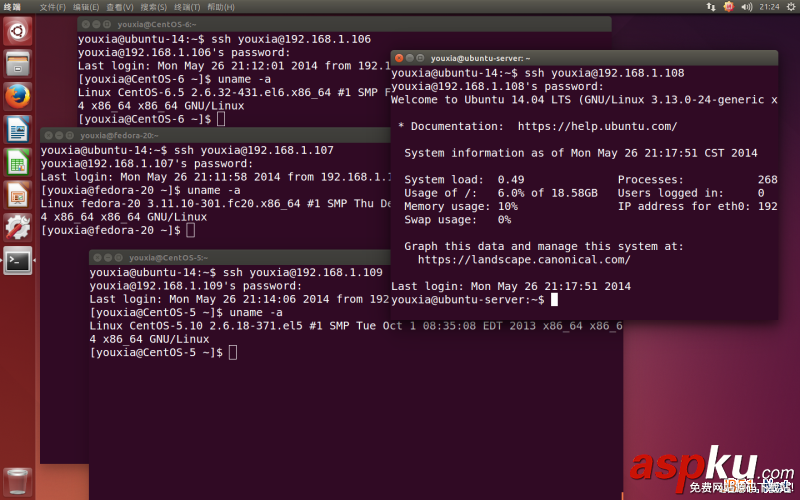Click the youxia@ubuntu-server window title bar
This screenshot has width=800, height=500.
[584, 58]
